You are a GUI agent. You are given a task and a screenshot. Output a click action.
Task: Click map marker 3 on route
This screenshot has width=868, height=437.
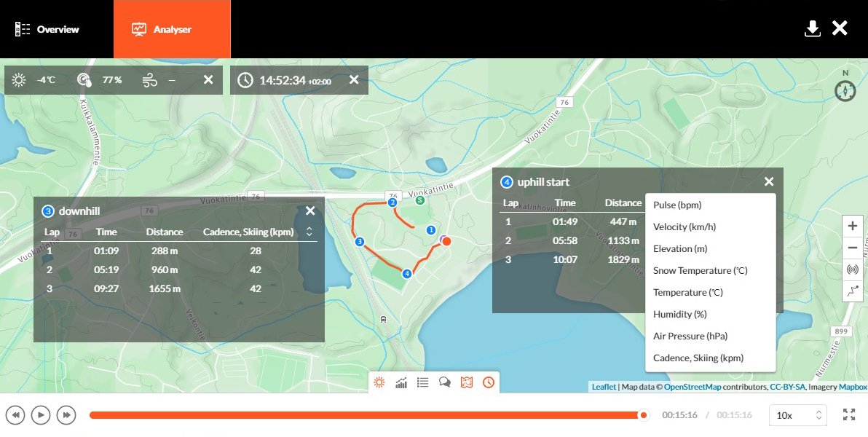[x=360, y=242]
